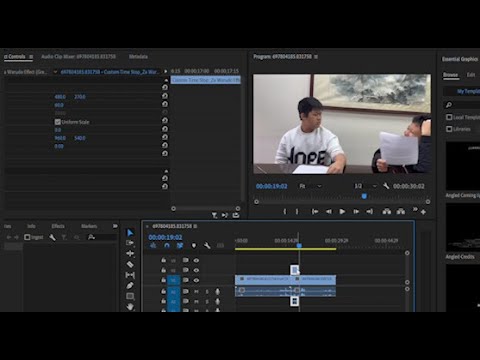The width and height of the screenshot is (480, 360).
Task: Click the Extract button in Program monitor
Action: point(401,211)
